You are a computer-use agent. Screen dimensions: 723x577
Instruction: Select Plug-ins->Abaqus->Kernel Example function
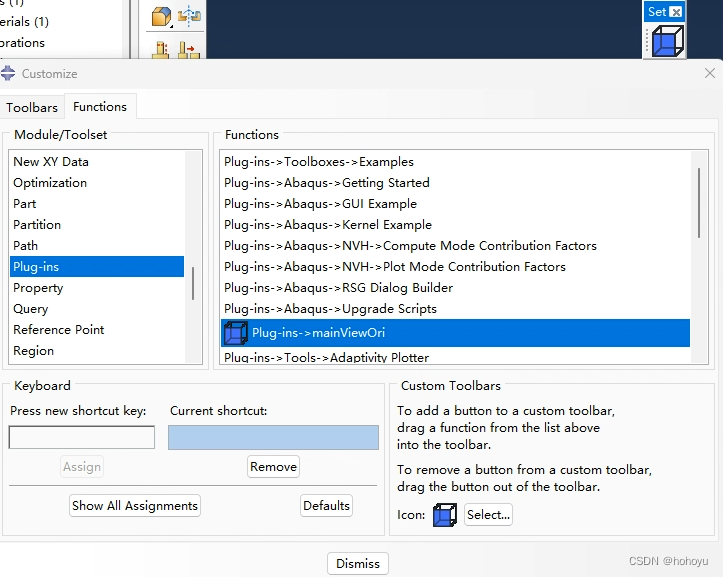pyautogui.click(x=456, y=225)
